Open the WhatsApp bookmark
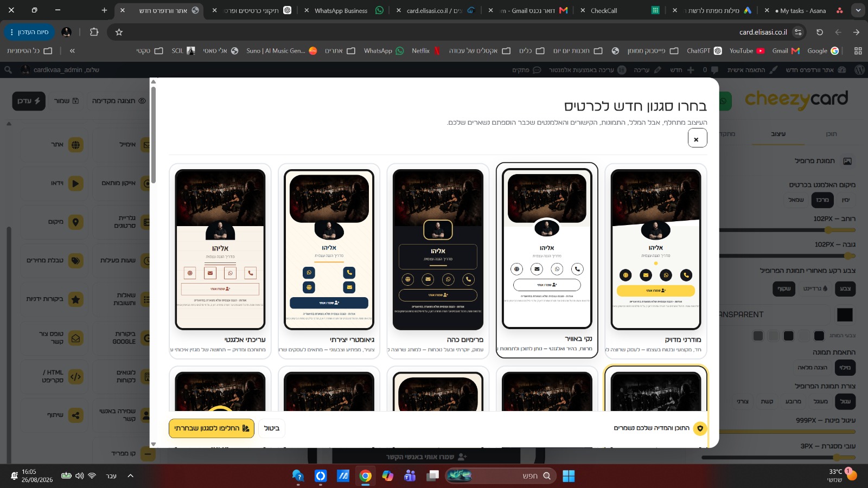Screen dimensions: 868x488 384,51
